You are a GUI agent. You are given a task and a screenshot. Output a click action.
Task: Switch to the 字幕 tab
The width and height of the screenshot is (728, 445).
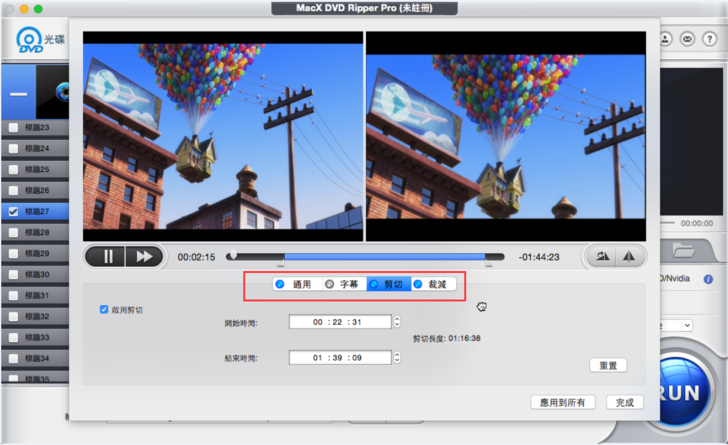coord(344,284)
